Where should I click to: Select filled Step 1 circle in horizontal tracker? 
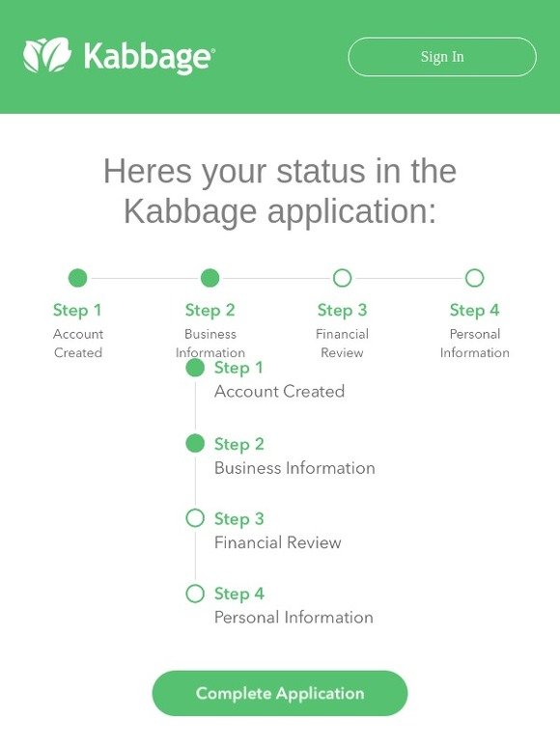(77, 278)
